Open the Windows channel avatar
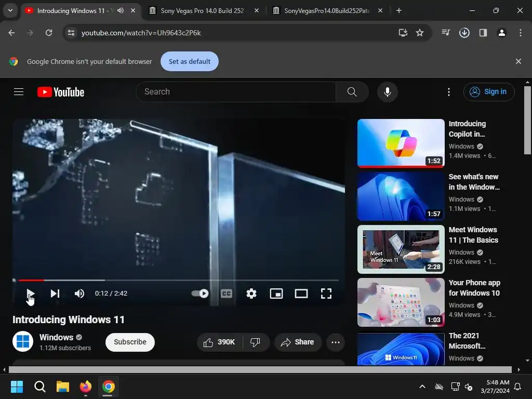This screenshot has height=399, width=532. coord(23,341)
